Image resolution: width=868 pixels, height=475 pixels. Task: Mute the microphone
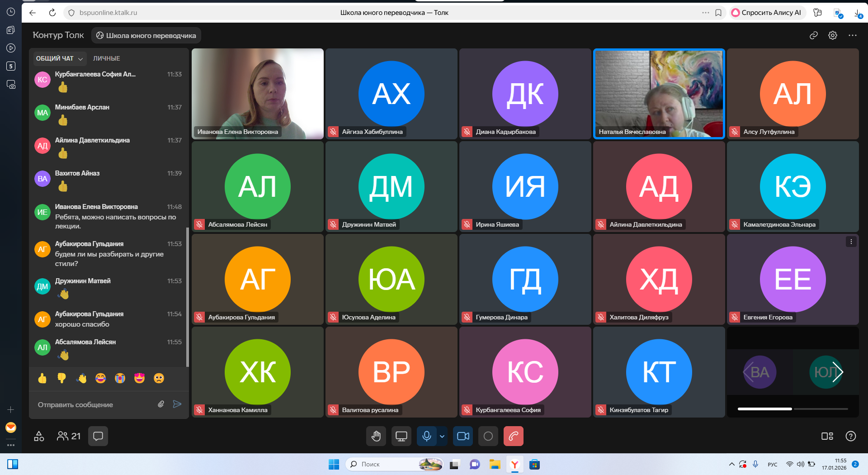[426, 436]
